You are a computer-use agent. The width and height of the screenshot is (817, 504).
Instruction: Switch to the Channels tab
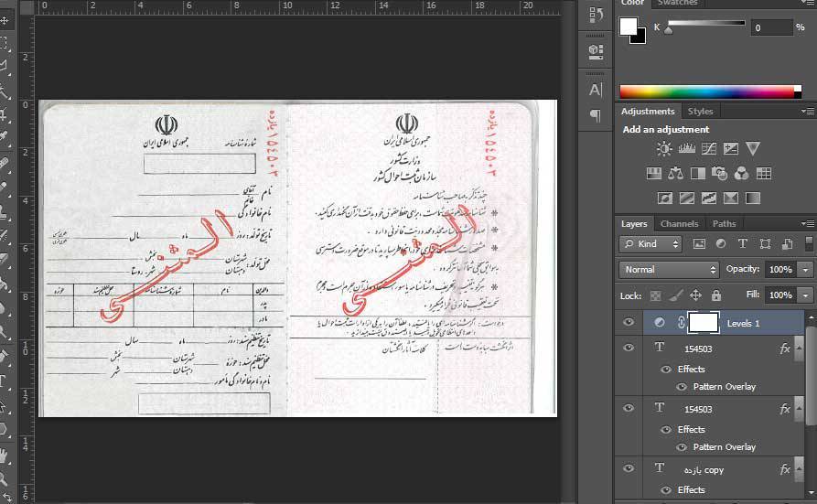point(679,223)
